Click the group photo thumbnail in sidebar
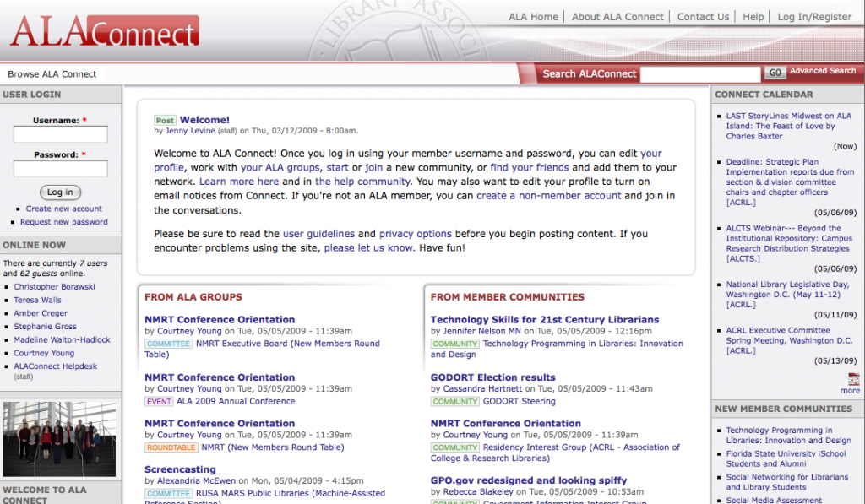The width and height of the screenshot is (865, 504). click(x=60, y=439)
